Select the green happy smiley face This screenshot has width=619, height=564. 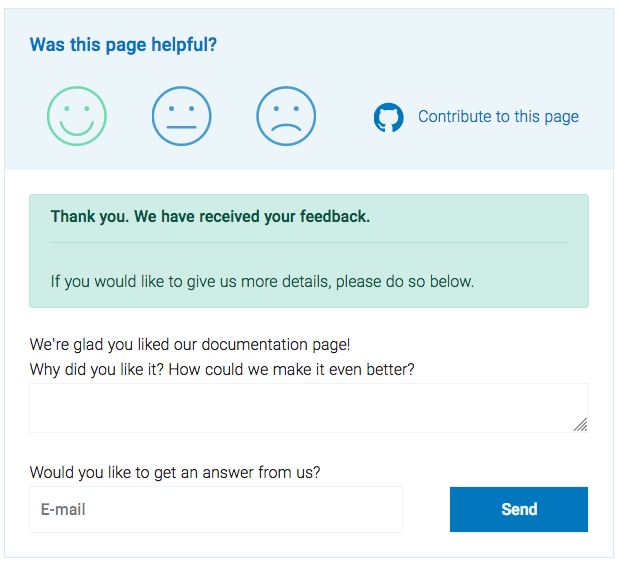tap(77, 116)
